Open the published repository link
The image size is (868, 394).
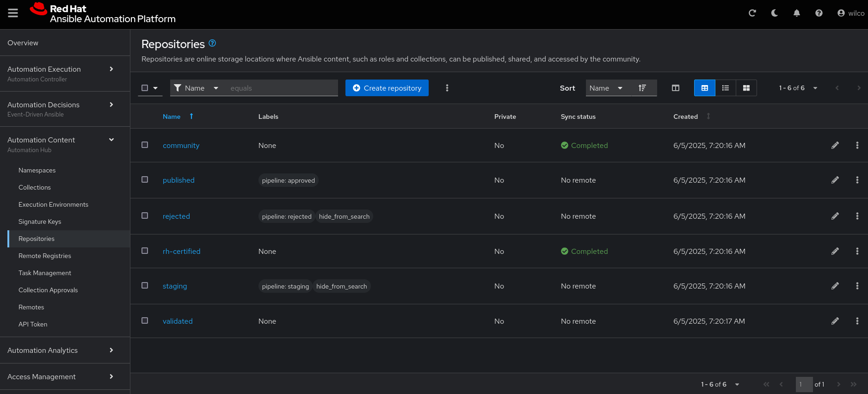coord(179,180)
